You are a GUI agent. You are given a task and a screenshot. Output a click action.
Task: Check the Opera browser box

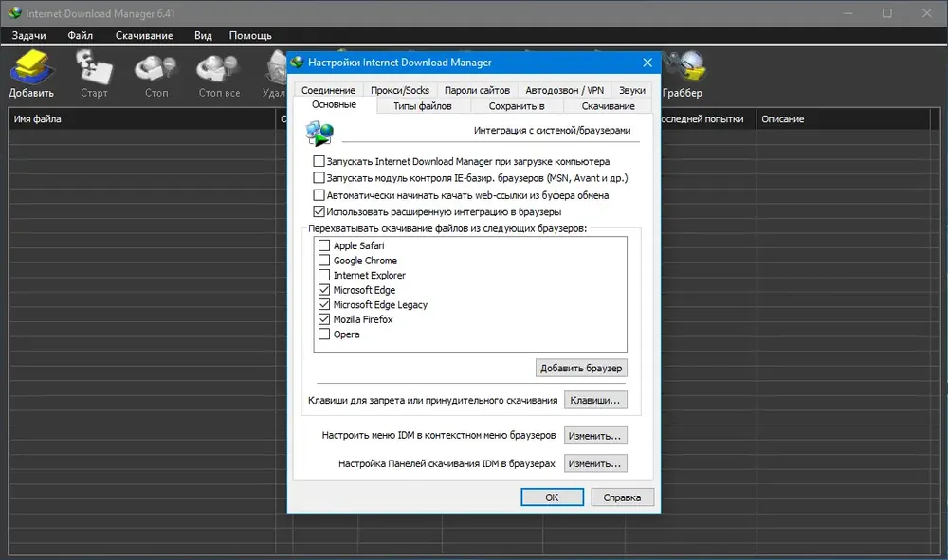click(x=324, y=334)
